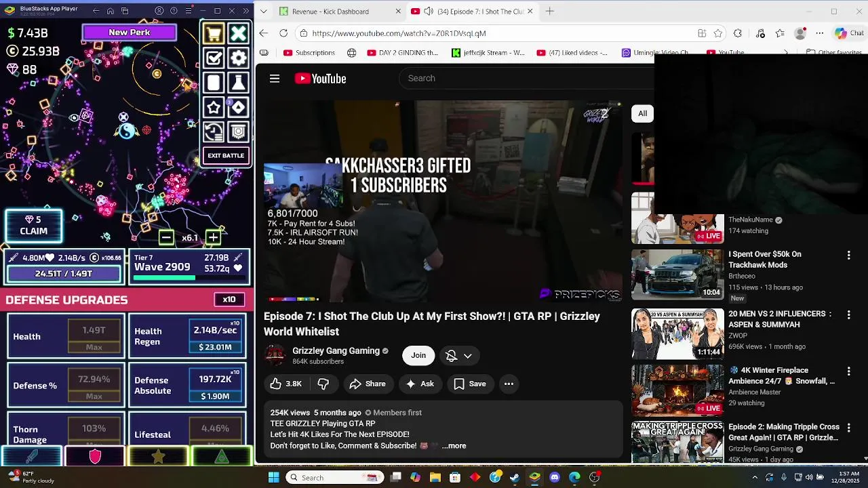Open options for 4K Winter Fireplace video
Image resolution: width=868 pixels, height=488 pixels.
tap(848, 371)
